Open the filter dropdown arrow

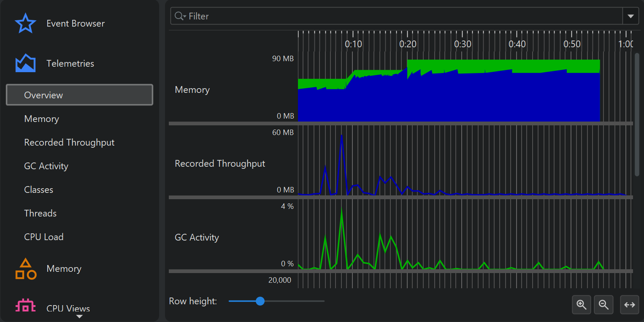pos(630,16)
